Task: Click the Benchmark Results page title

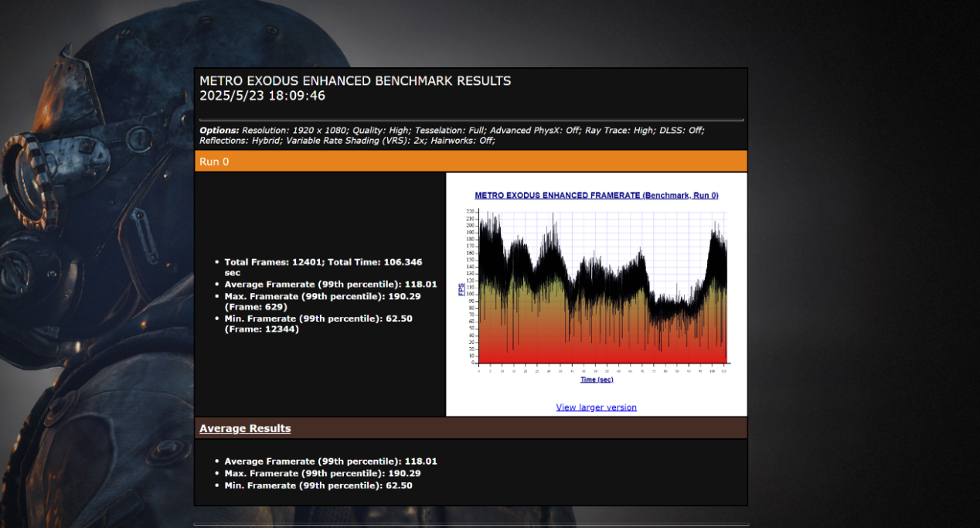Action: [x=355, y=80]
